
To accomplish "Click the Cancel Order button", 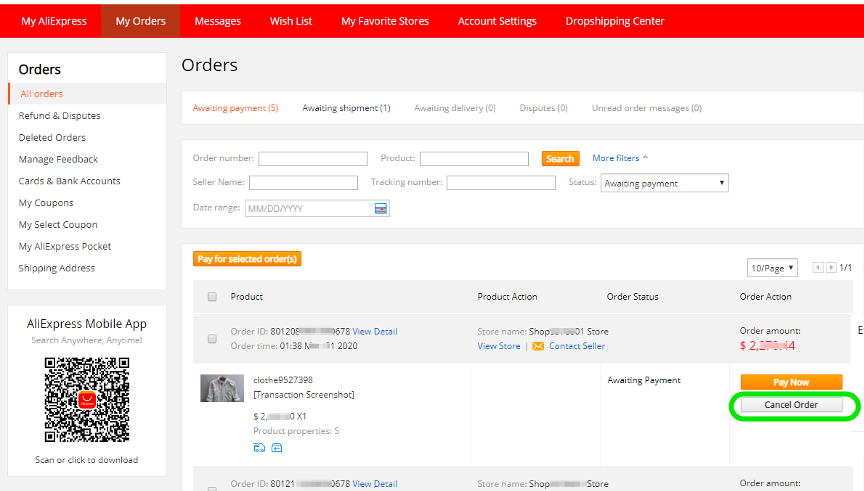I will pos(791,404).
